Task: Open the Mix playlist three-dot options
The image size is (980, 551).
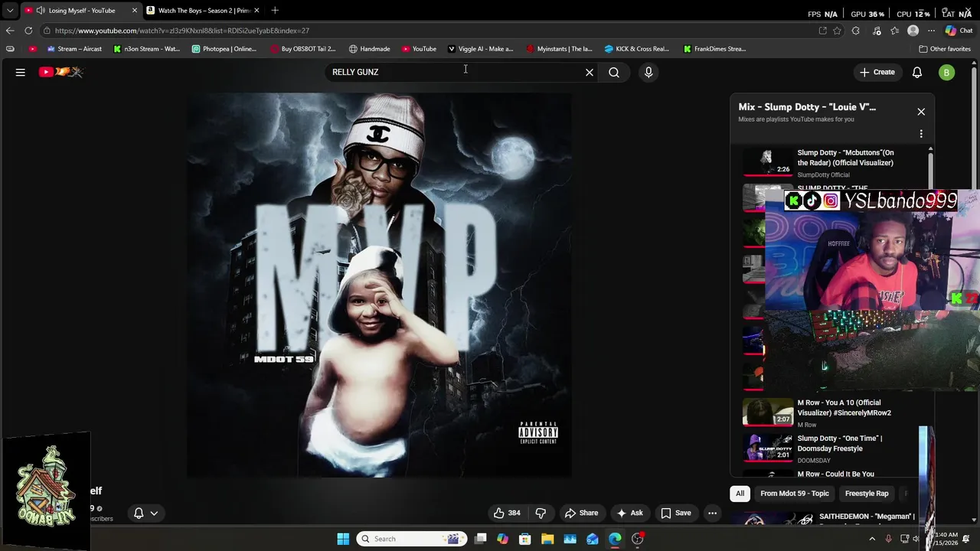Action: [x=921, y=133]
